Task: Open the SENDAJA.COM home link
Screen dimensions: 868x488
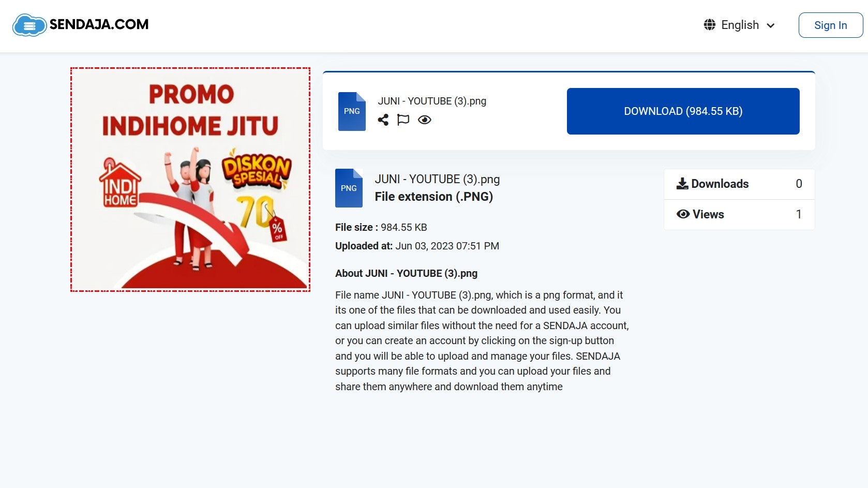Action: pos(80,25)
